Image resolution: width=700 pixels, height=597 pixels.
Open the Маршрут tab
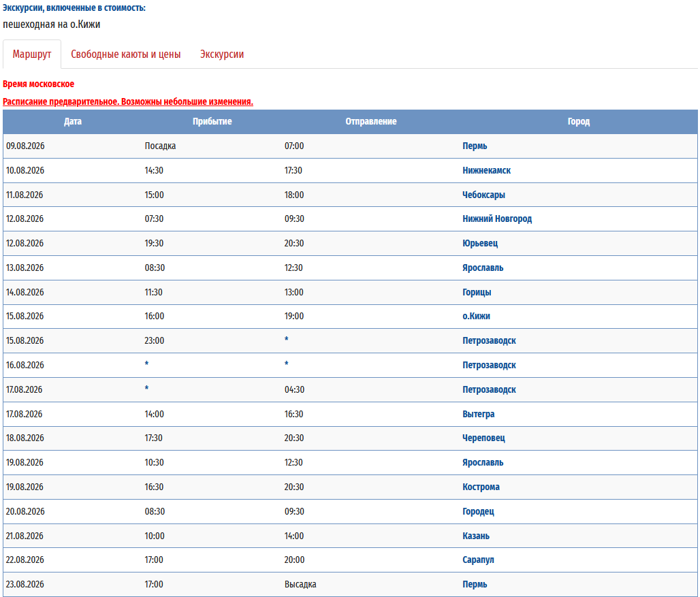(32, 54)
